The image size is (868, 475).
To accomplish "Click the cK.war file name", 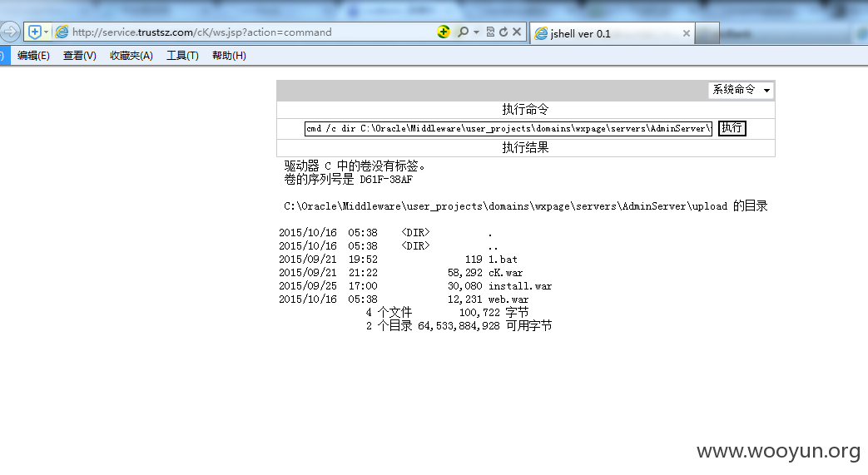I will coord(505,272).
